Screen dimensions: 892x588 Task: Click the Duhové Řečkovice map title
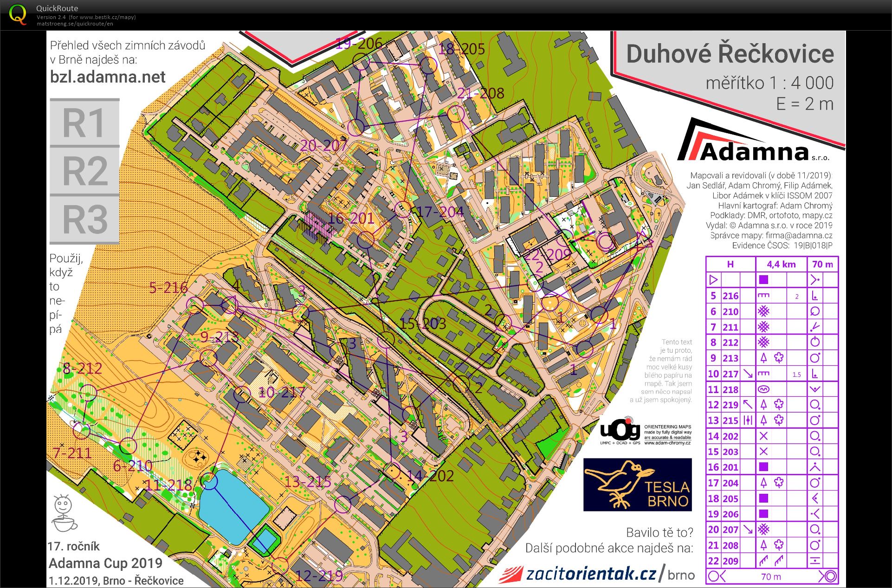(x=730, y=54)
